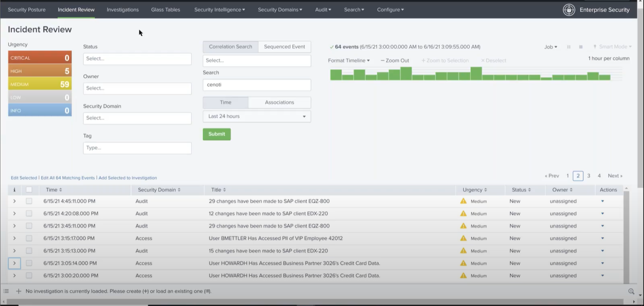Sort by the Urgency column sort icon
Screen dimensions: 644x306
click(x=485, y=190)
